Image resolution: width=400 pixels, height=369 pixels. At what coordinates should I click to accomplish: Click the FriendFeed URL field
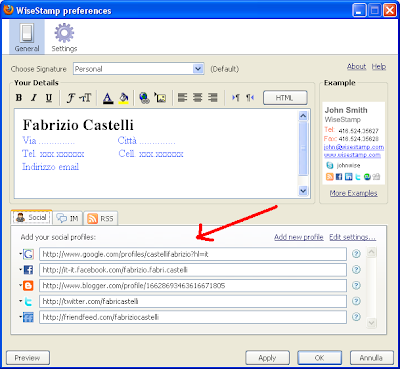(x=193, y=317)
